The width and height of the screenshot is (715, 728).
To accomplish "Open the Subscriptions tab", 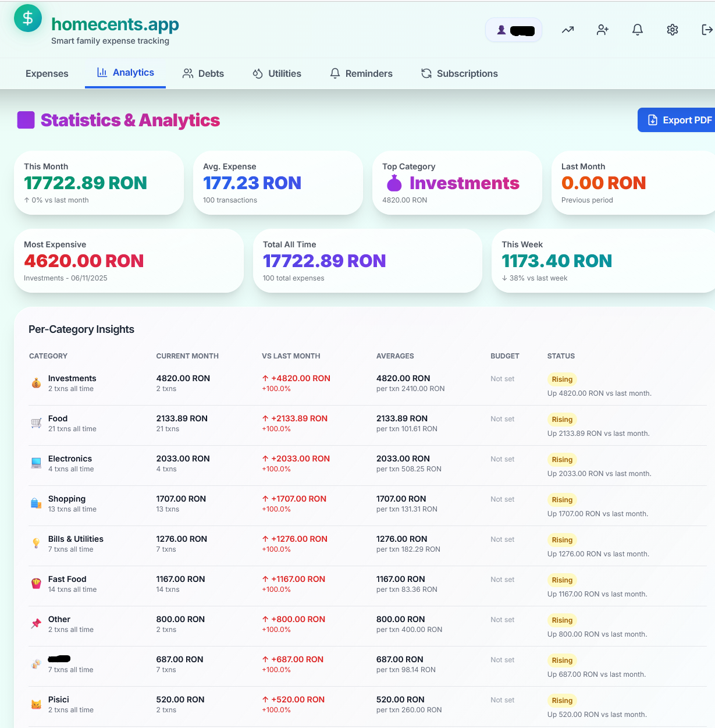I will point(459,73).
